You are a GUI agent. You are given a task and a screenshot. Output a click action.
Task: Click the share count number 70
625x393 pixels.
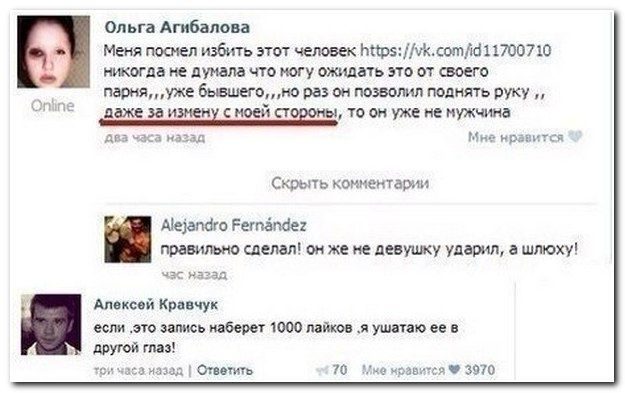point(339,370)
